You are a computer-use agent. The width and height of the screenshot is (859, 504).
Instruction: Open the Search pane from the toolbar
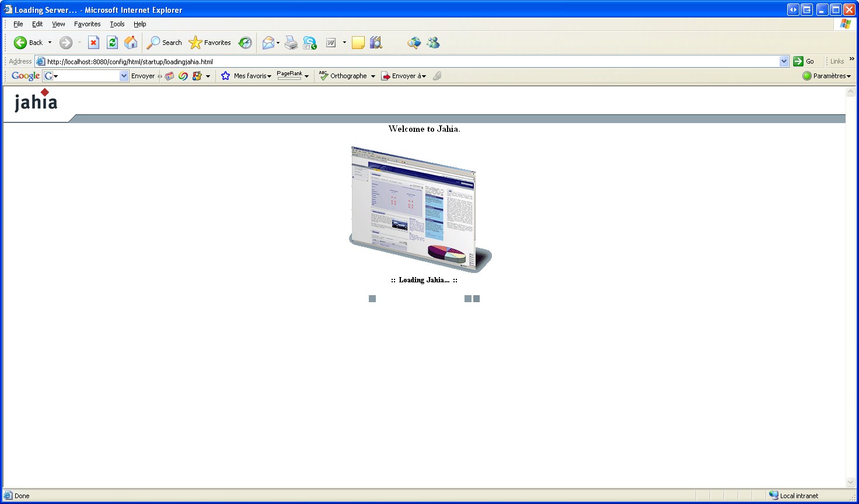point(164,43)
